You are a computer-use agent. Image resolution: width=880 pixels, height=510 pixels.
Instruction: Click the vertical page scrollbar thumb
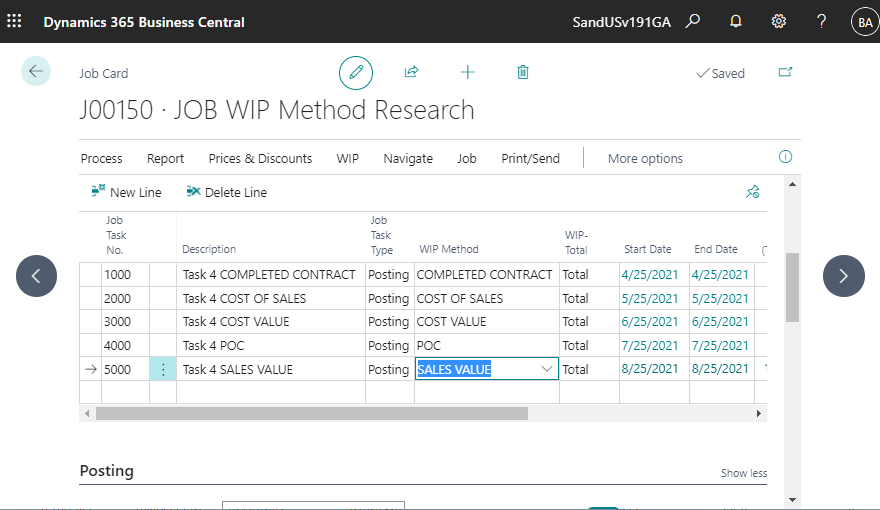[x=792, y=287]
